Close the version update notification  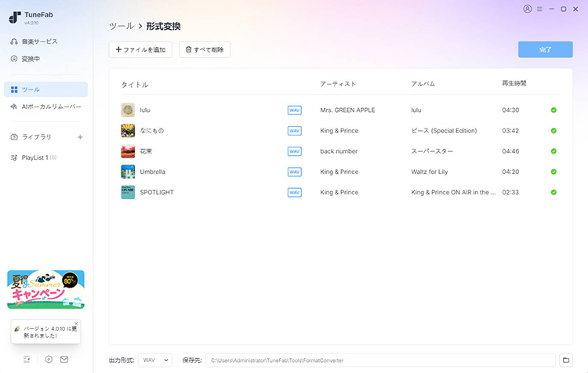(76, 324)
